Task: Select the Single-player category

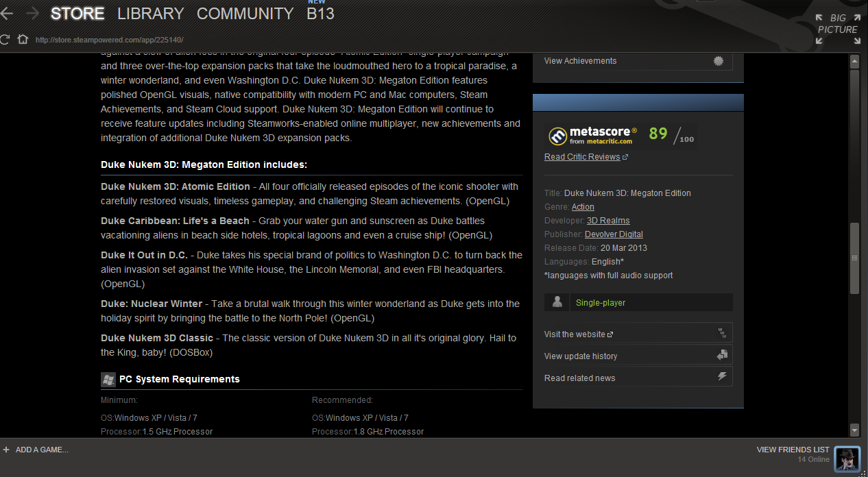Action: pos(601,303)
